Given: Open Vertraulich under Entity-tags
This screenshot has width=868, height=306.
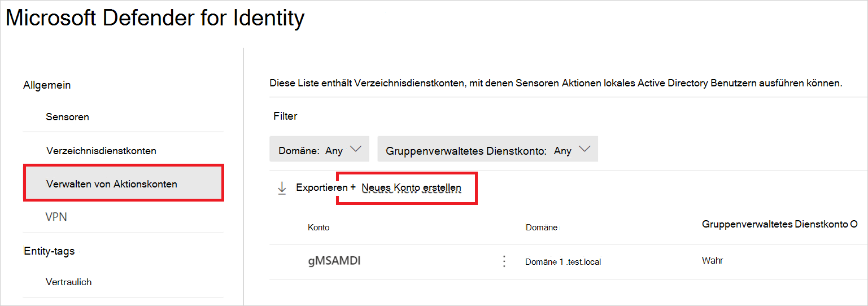Looking at the screenshot, I should pos(68,282).
